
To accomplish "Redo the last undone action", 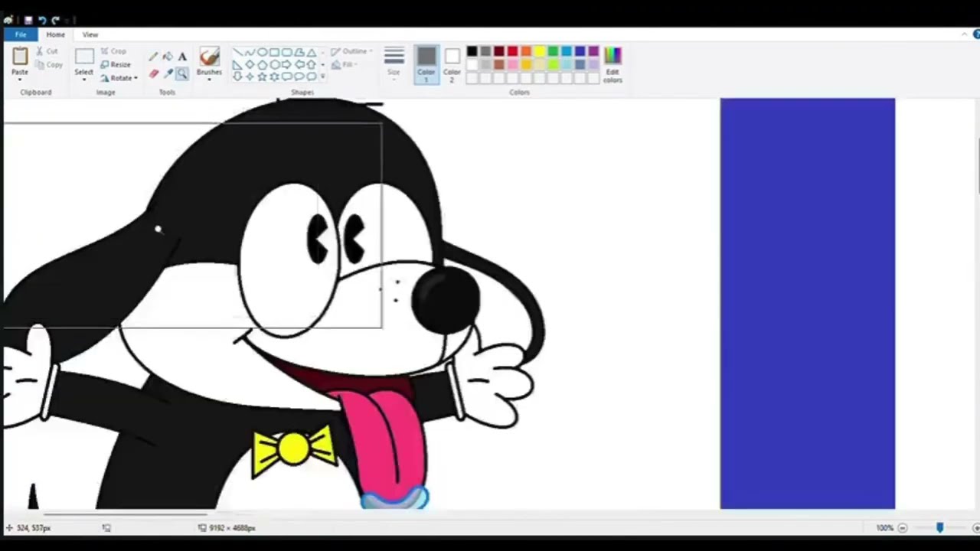I will pos(55,20).
